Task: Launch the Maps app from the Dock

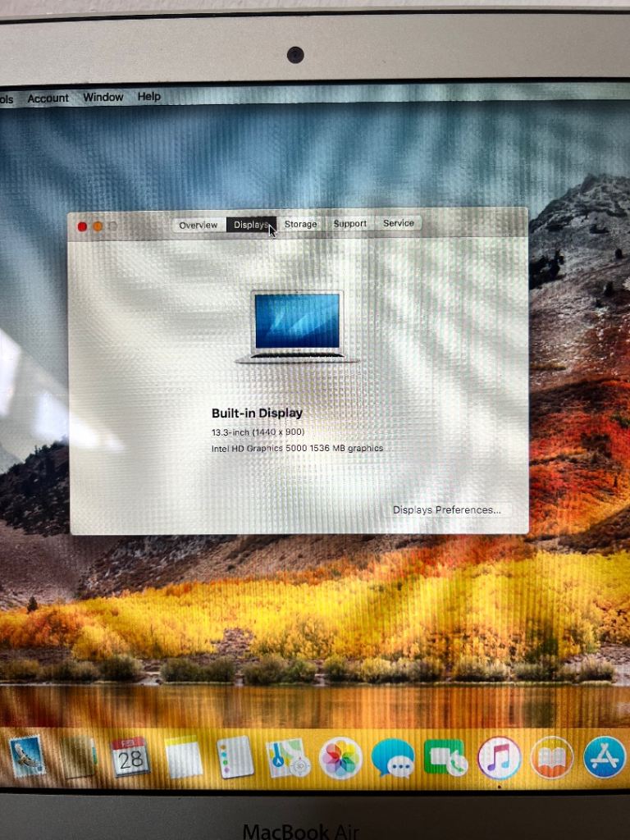Action: (x=288, y=757)
